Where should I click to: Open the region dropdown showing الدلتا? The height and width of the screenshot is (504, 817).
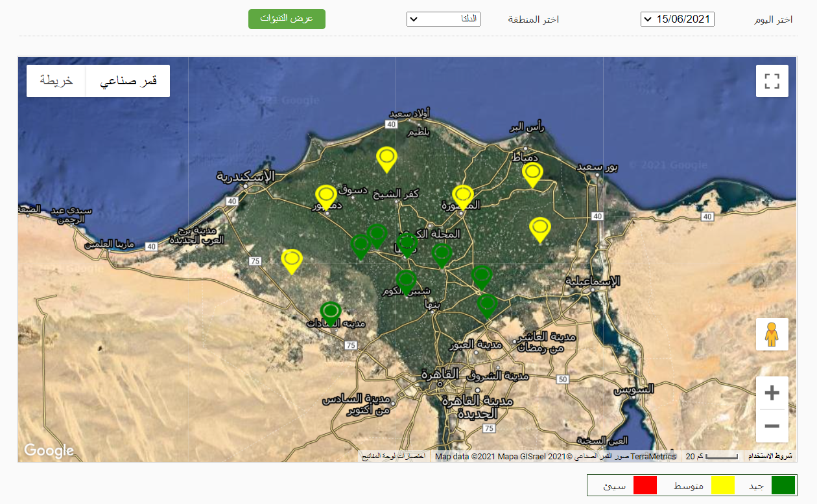443,19
